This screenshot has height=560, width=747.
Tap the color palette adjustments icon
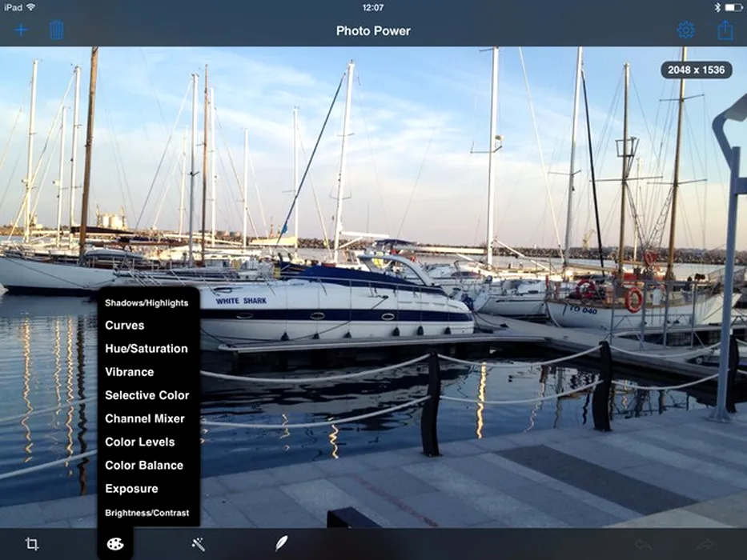(x=115, y=544)
